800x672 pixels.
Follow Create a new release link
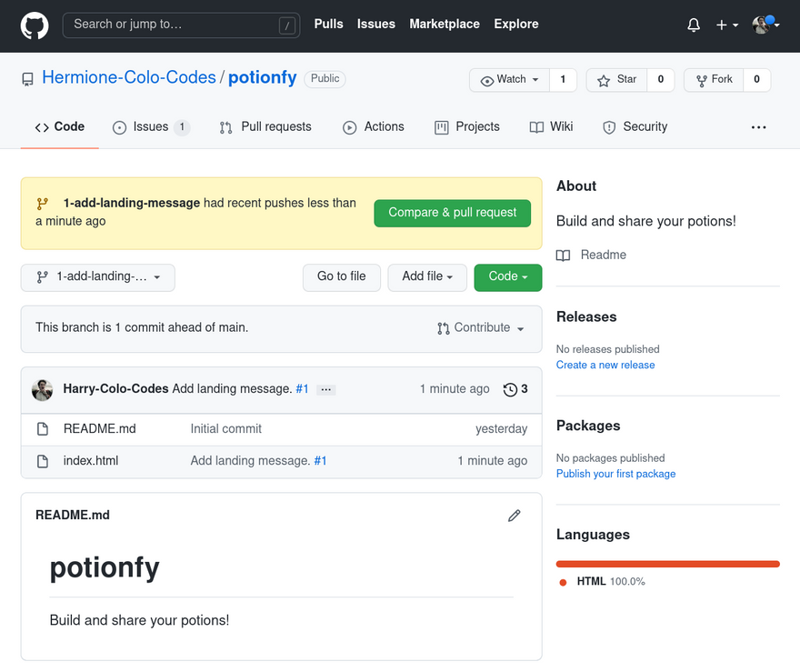point(605,366)
